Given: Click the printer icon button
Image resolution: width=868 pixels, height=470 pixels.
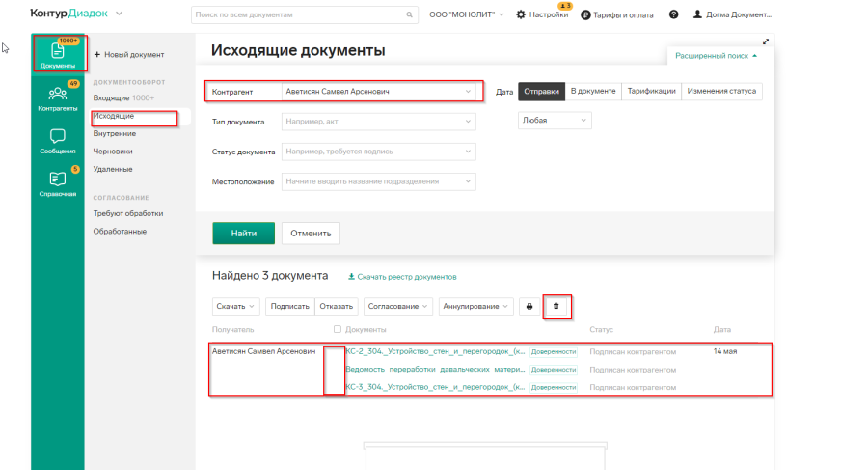Looking at the screenshot, I should 529,306.
